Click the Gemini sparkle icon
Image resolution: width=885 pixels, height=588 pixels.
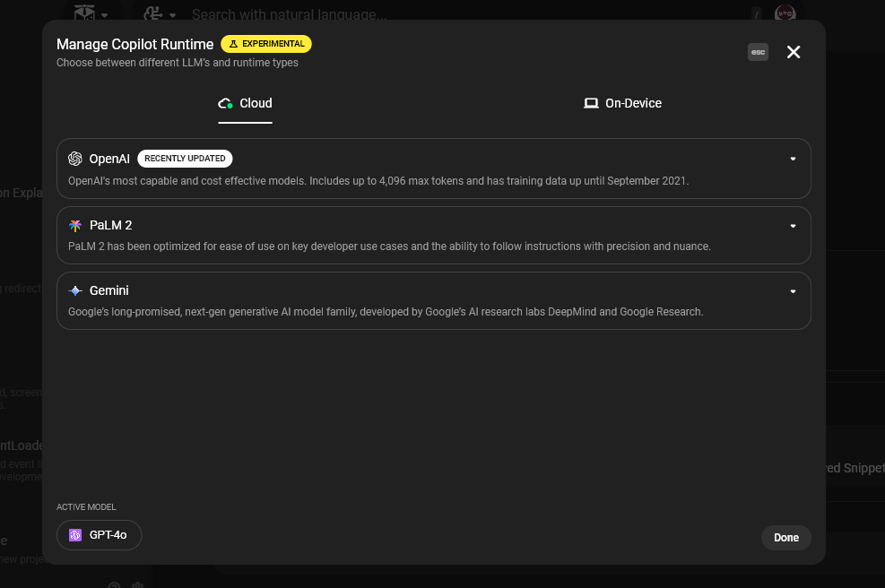pyautogui.click(x=75, y=290)
